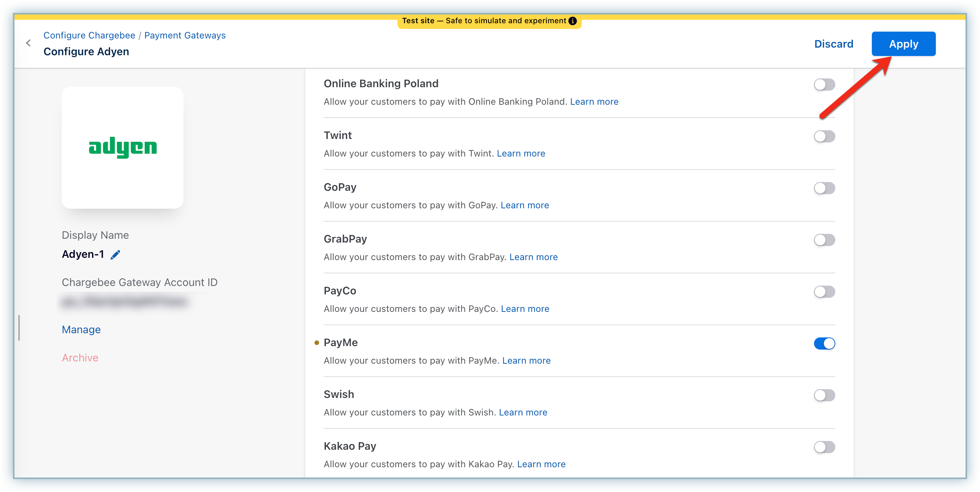Edit the Adyen-1 display name pencil icon
The image size is (980, 492).
click(x=115, y=255)
